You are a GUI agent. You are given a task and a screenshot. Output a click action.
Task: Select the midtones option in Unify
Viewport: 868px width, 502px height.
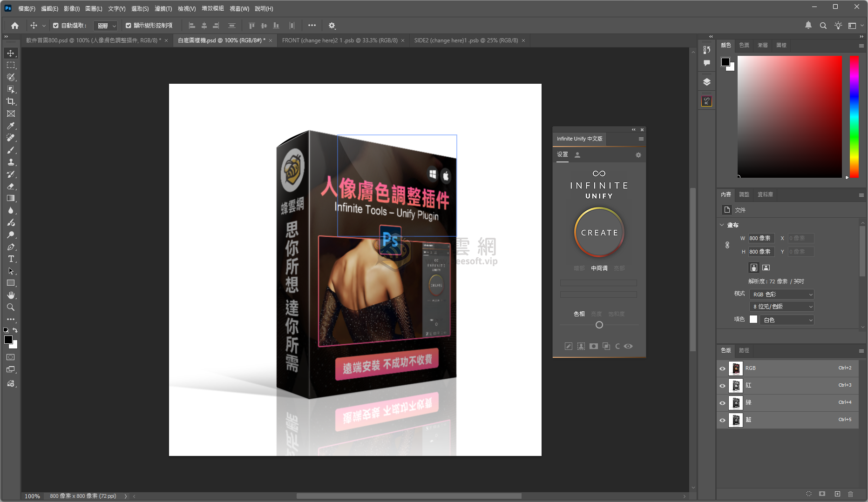pyautogui.click(x=599, y=268)
